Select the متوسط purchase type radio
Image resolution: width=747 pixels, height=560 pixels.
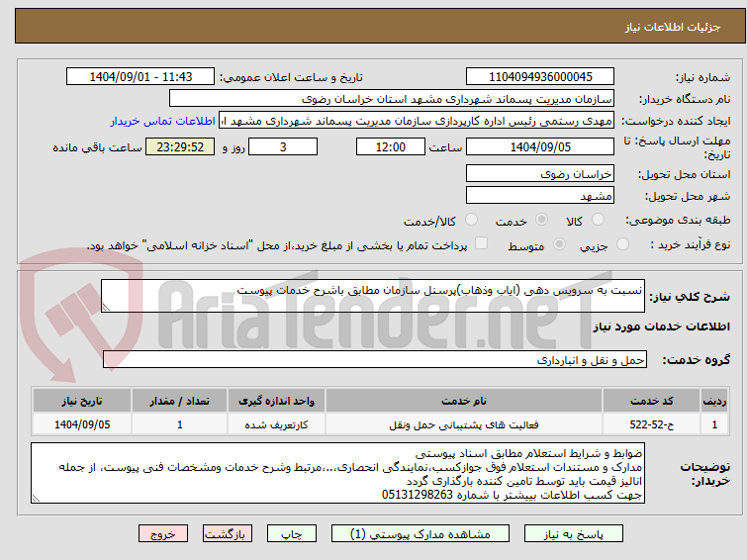[559, 244]
